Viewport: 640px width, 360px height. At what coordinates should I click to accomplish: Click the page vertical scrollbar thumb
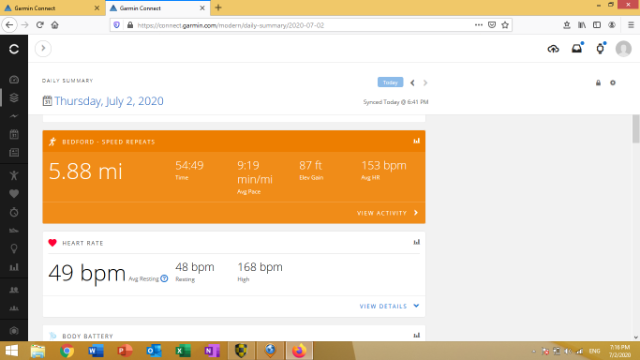636,129
